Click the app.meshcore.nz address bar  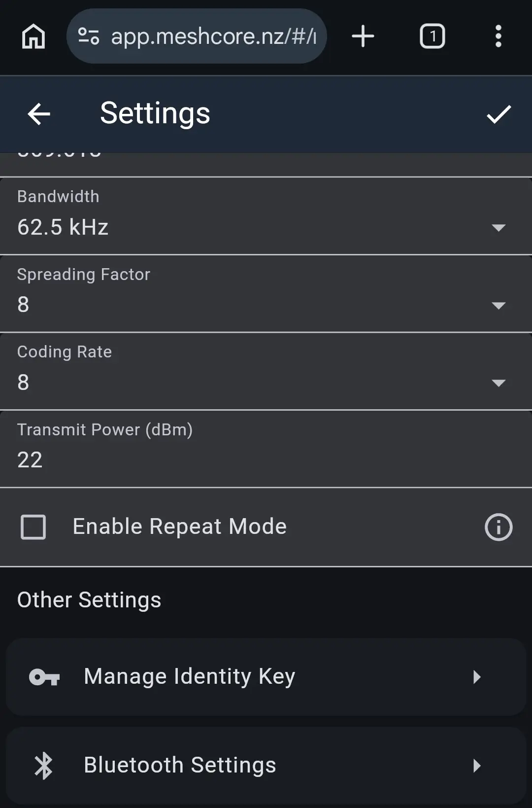click(213, 36)
